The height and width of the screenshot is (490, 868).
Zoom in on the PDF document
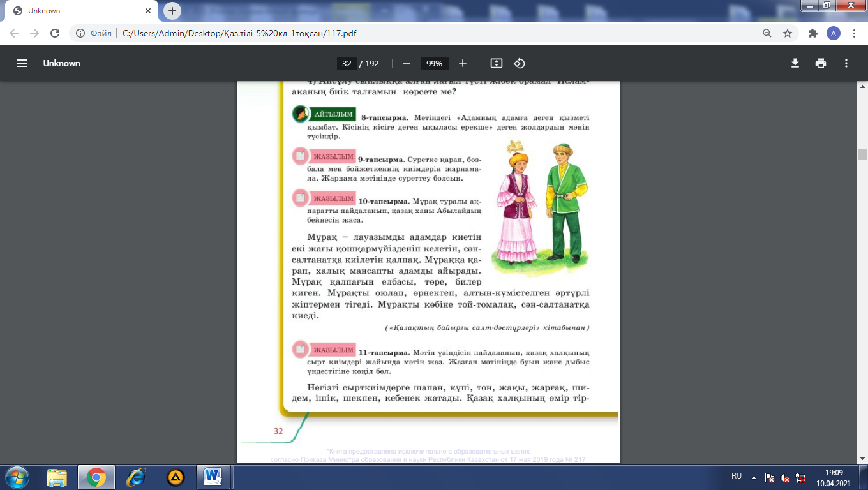pyautogui.click(x=463, y=63)
